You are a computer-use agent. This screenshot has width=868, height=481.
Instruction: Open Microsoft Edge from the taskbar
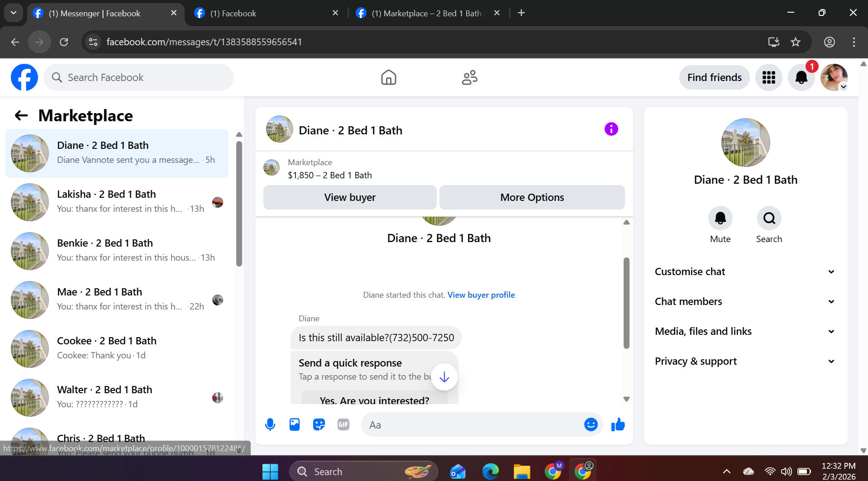point(490,471)
